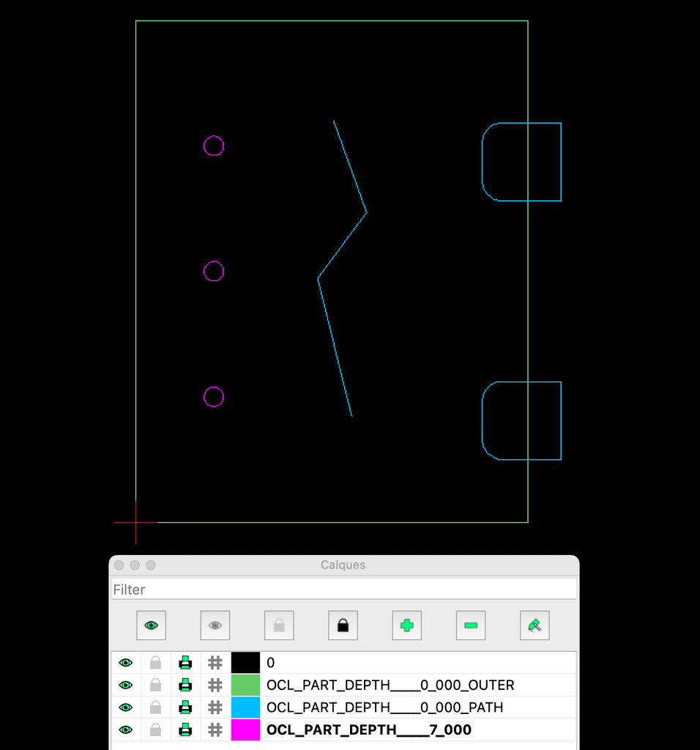Toggle printing for layer 0

[x=185, y=662]
